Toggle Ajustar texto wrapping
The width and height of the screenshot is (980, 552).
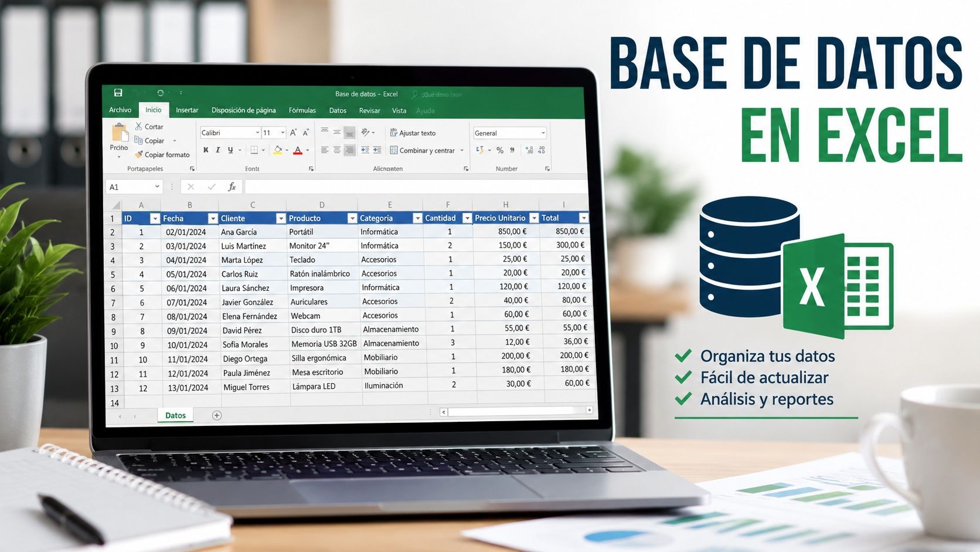coord(413,133)
